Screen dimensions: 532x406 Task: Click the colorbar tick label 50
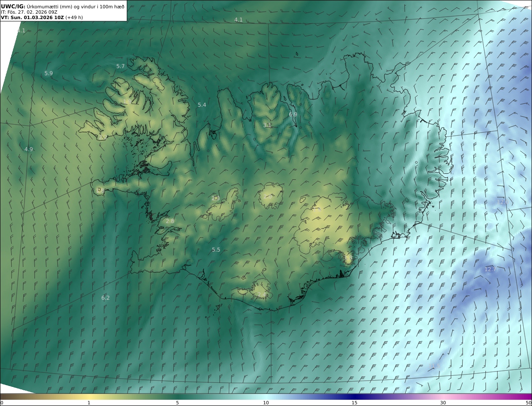529,403
